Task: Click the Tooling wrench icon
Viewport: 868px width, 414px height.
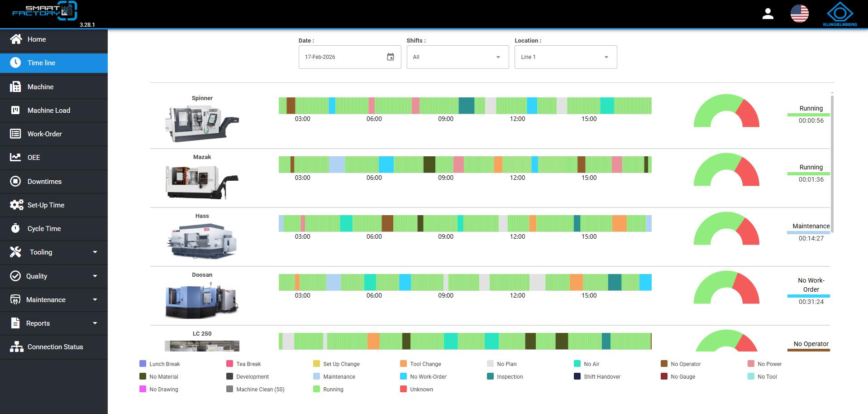Action: pos(15,252)
